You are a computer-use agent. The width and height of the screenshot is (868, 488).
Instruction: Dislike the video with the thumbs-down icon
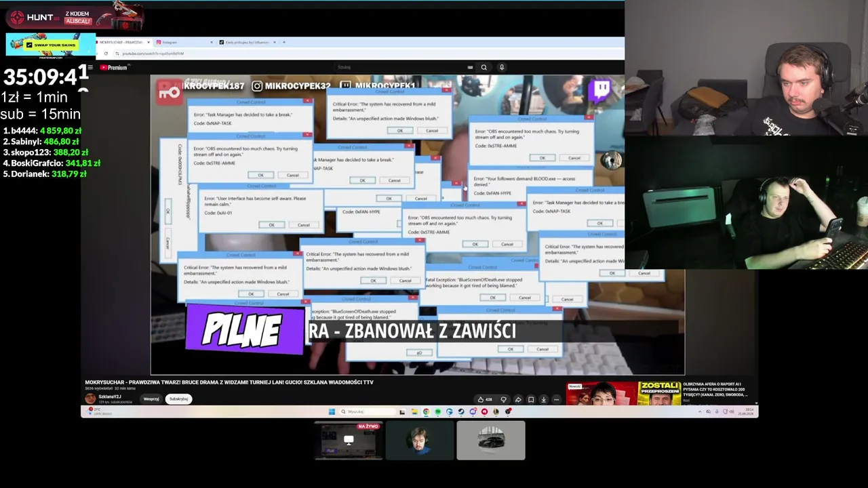503,399
